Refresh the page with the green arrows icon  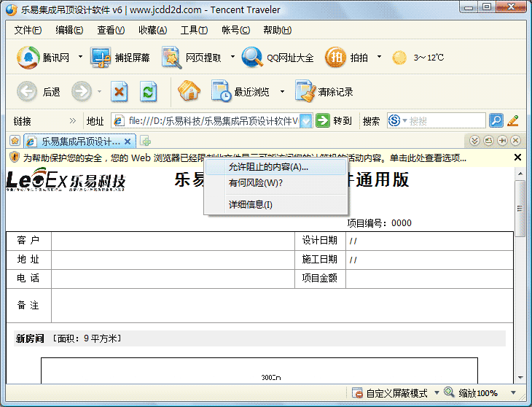[x=149, y=92]
